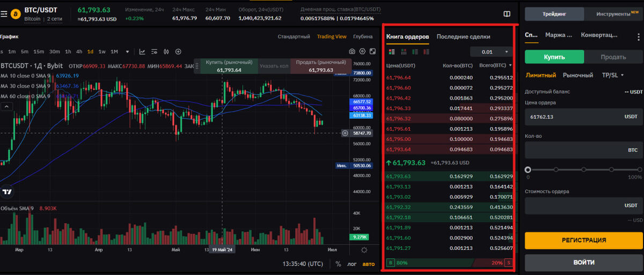Open the hamburger menu beside Bitcoin logo
Viewport: 644px width, 275px height.
3,14
